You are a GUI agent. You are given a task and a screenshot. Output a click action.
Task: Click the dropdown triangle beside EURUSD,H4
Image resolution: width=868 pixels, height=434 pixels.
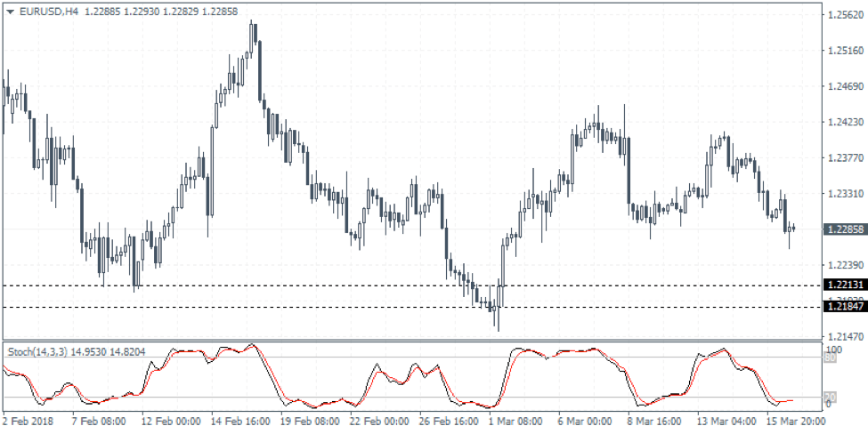click(x=10, y=10)
